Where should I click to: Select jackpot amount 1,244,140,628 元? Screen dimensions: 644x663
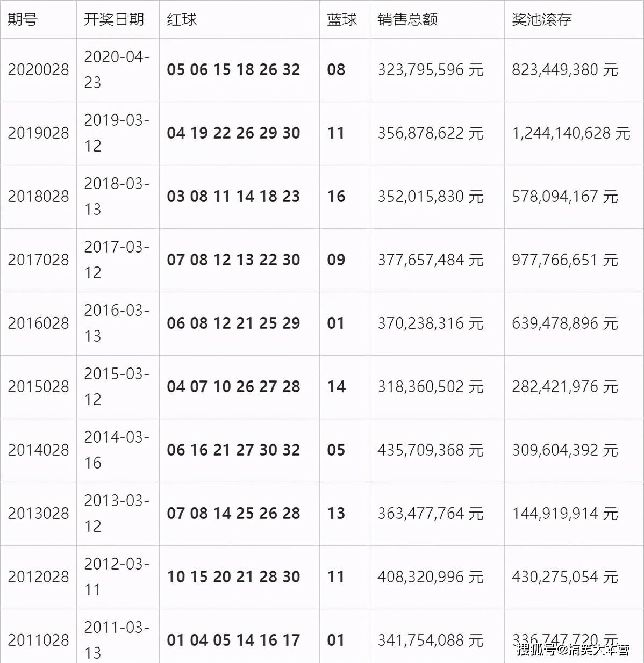click(571, 133)
